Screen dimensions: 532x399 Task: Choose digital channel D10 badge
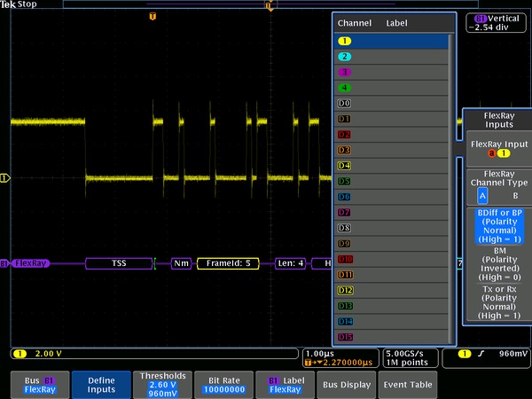click(x=345, y=259)
